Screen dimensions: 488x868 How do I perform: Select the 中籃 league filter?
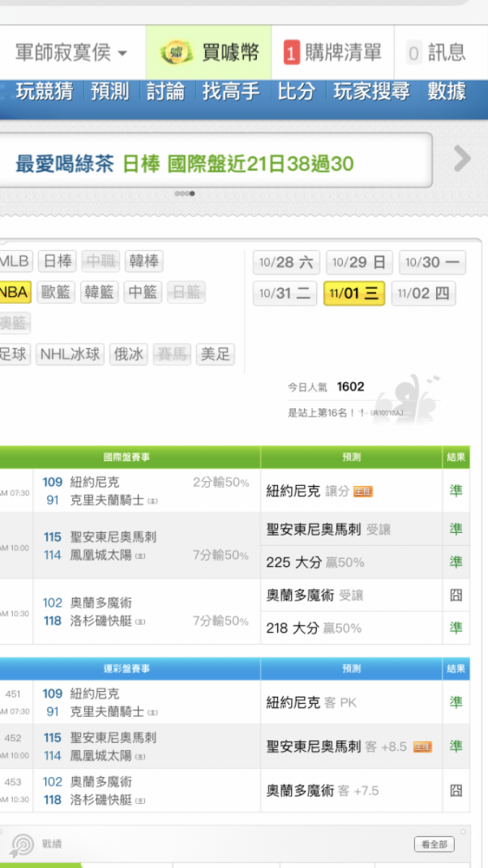click(143, 293)
